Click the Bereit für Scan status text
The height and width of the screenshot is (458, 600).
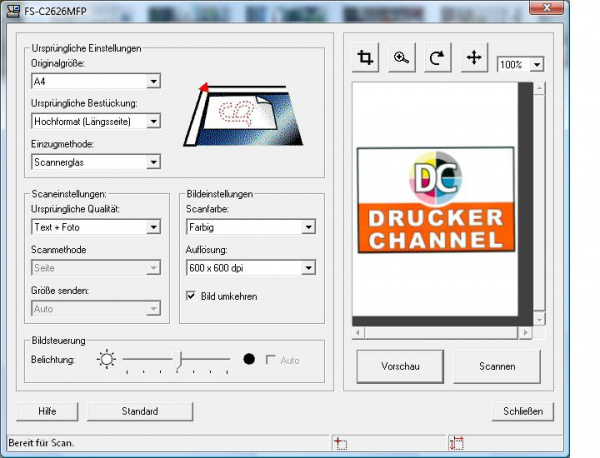[x=41, y=443]
